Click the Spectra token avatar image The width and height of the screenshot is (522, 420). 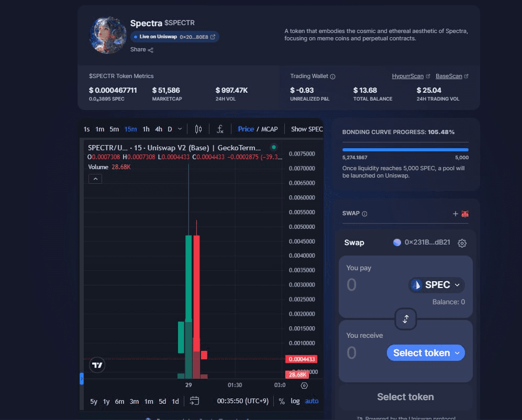[108, 35]
